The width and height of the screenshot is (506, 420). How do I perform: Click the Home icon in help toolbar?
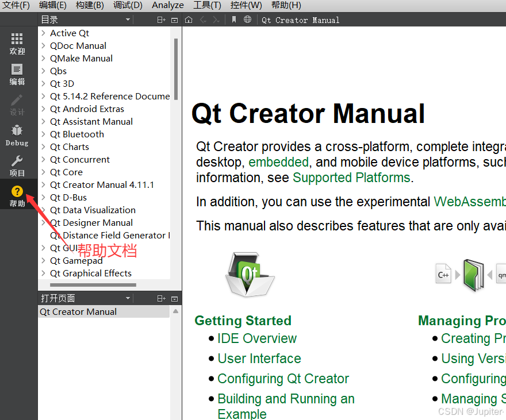pos(189,20)
